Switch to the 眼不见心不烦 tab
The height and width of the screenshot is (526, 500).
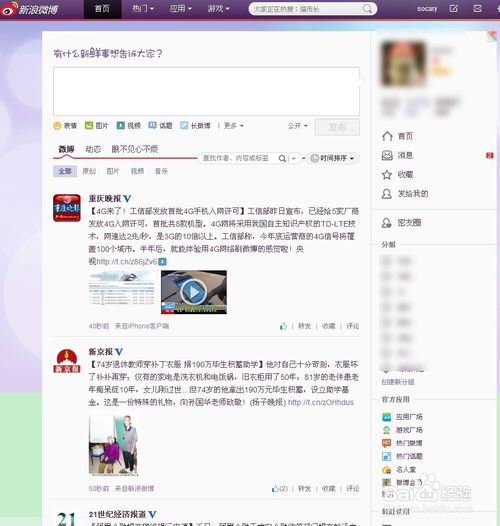click(135, 149)
